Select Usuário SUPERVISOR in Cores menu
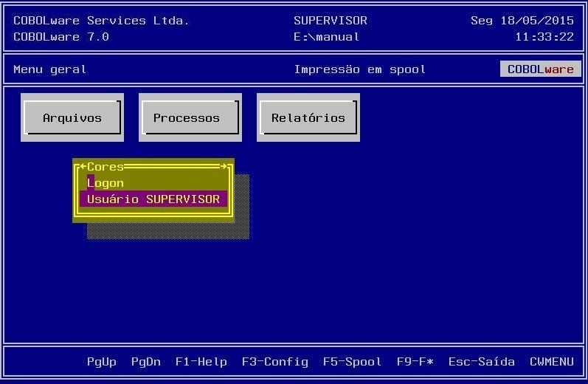This screenshot has height=384, width=588. [x=153, y=199]
